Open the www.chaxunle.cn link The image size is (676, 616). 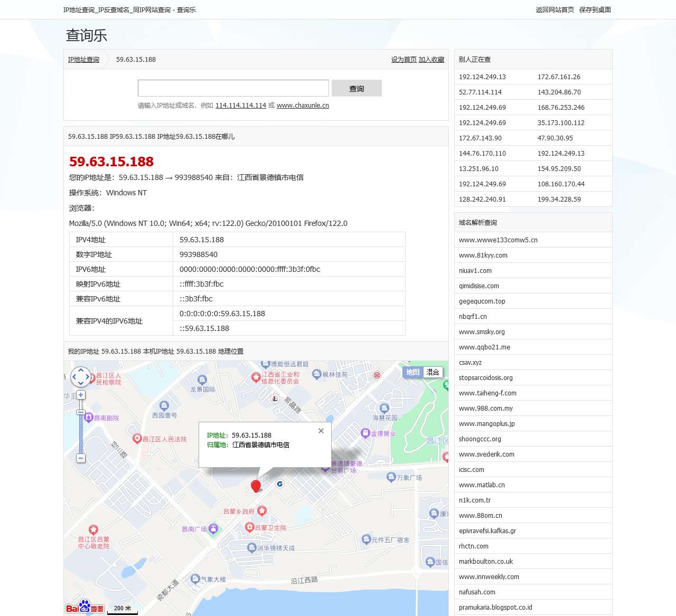tap(302, 105)
